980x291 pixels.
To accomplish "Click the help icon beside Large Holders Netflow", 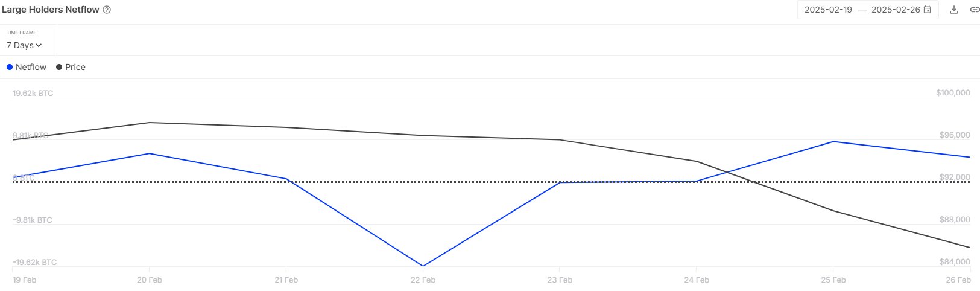I will (x=107, y=10).
